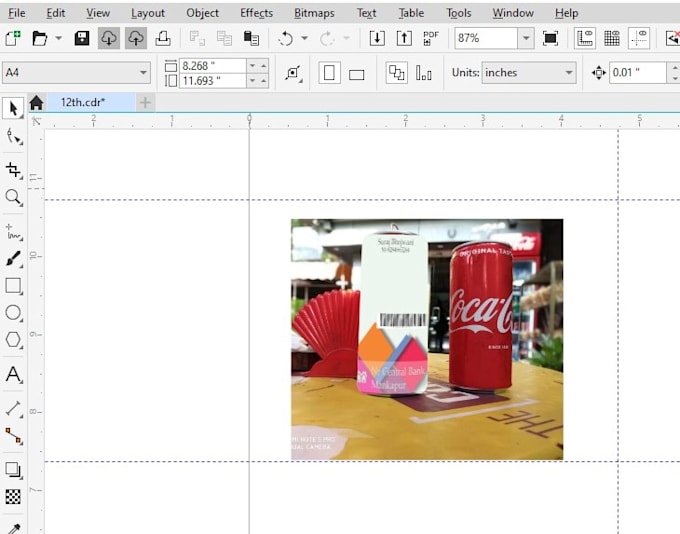Select the Connector tool
Screen dimensions: 680x534
(13, 436)
